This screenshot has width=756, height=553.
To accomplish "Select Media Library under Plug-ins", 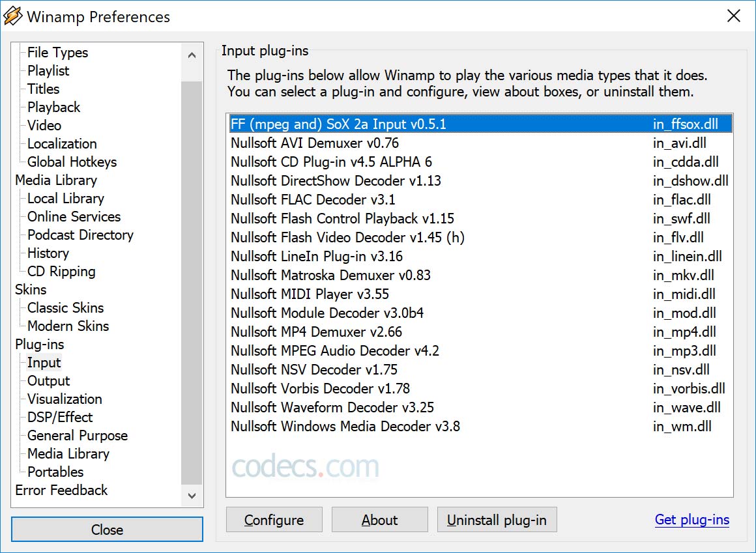I will pos(68,454).
